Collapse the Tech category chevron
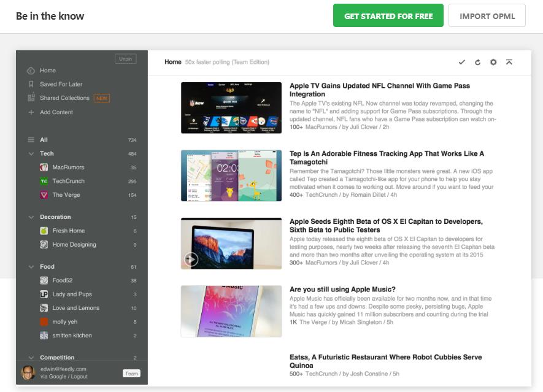Viewport: 543px width, 392px height. pyautogui.click(x=31, y=154)
